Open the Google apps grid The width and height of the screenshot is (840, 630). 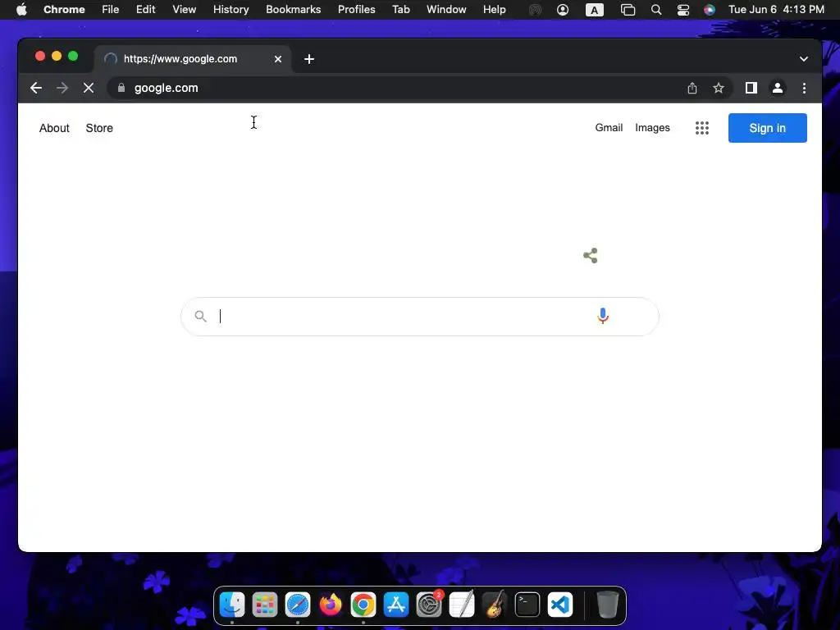pyautogui.click(x=702, y=128)
